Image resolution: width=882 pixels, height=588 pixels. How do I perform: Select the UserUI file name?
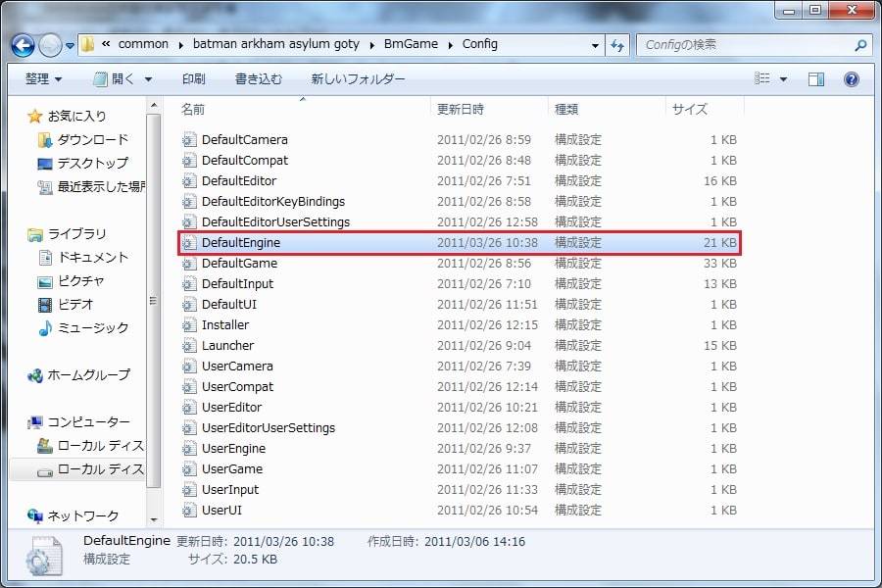tap(221, 511)
